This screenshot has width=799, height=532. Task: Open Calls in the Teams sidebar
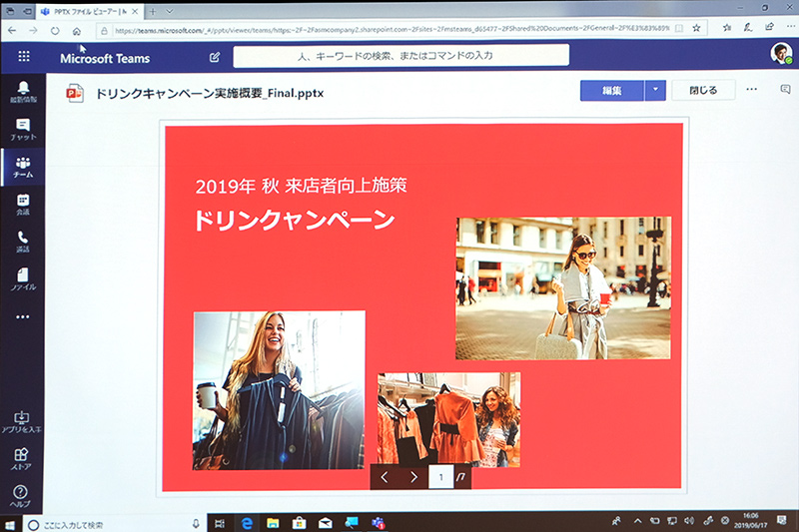click(x=23, y=242)
